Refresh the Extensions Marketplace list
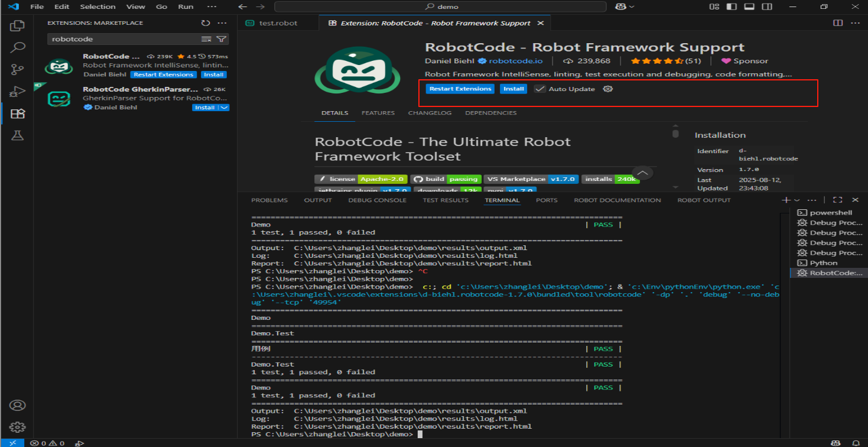Screen dimensions: 868x447 coord(206,23)
